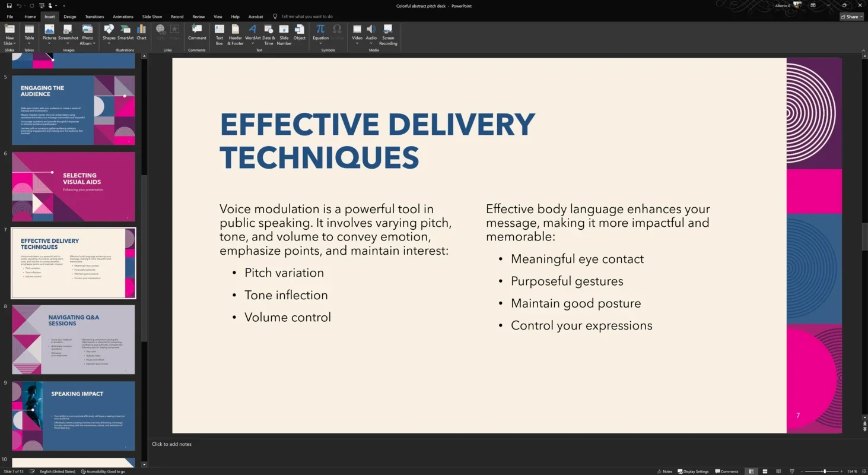Click the Undo icon in the title bar
This screenshot has height=475, width=868.
(x=19, y=5)
